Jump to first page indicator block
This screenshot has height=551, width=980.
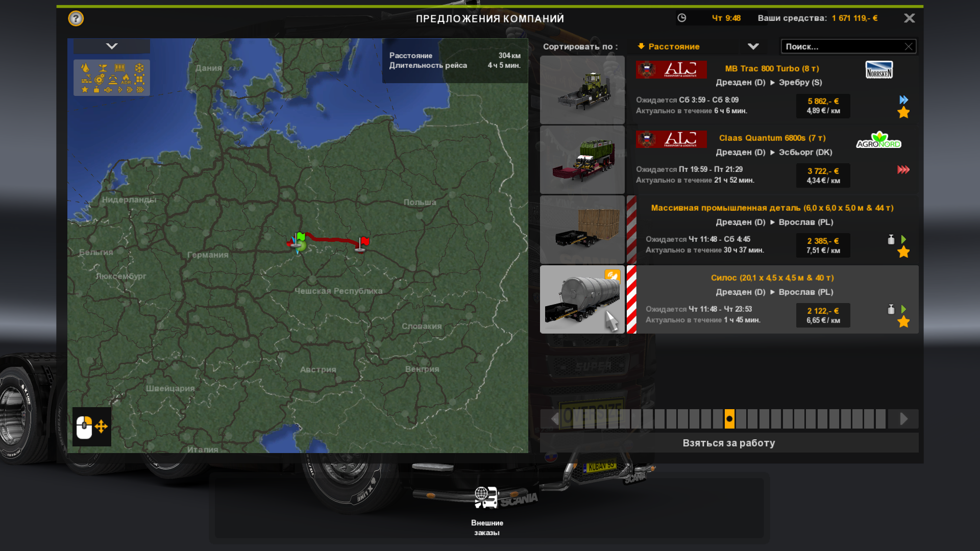coord(578,419)
